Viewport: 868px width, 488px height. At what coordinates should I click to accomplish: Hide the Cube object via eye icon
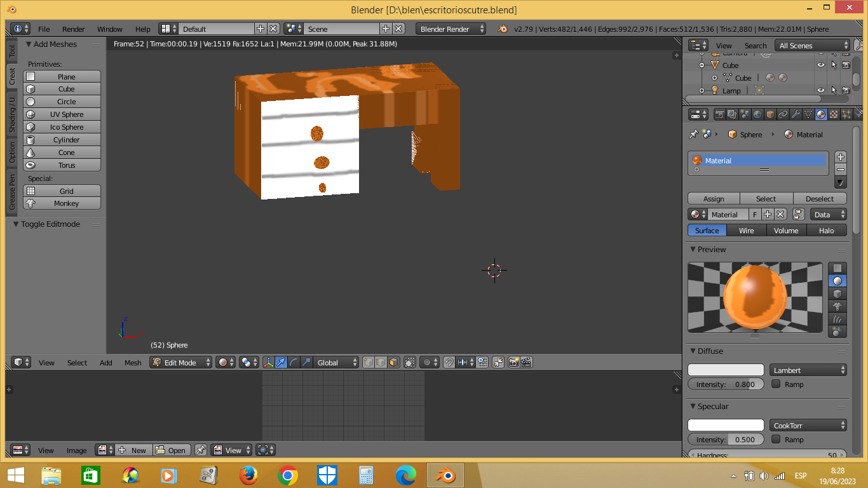point(820,65)
